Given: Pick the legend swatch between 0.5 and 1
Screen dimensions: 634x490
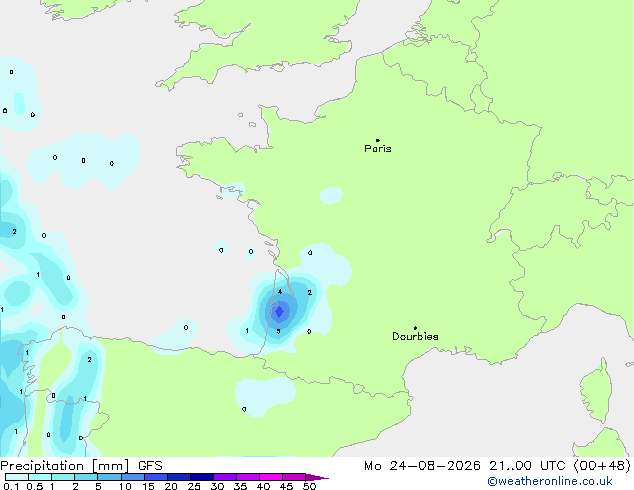Looking at the screenshot, I should 40,477.
